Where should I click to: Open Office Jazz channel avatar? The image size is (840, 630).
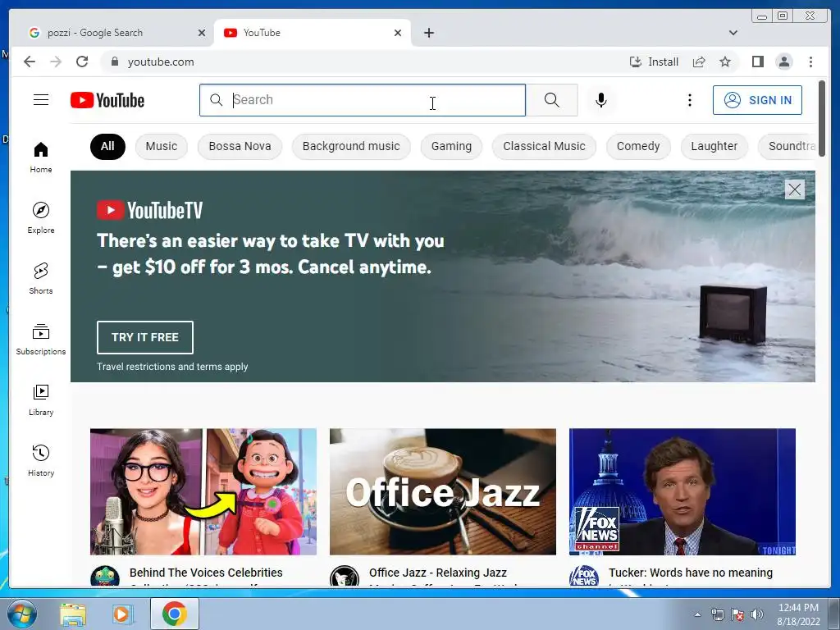[x=344, y=577]
